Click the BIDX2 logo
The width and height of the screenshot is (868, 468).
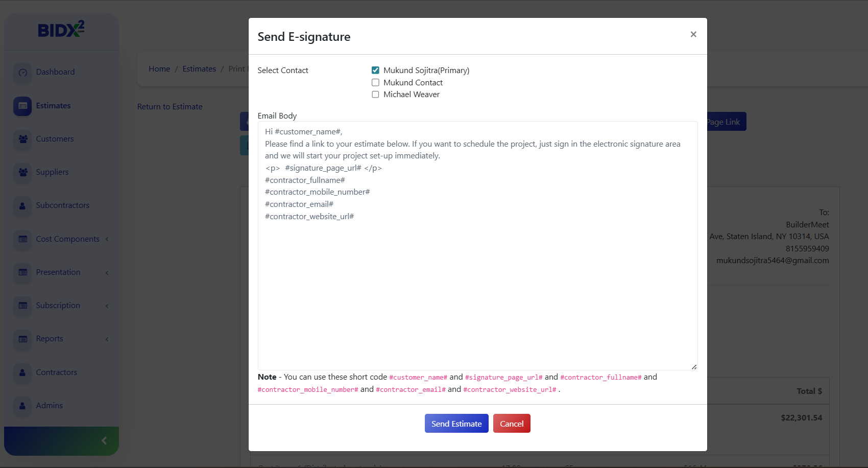pos(61,30)
